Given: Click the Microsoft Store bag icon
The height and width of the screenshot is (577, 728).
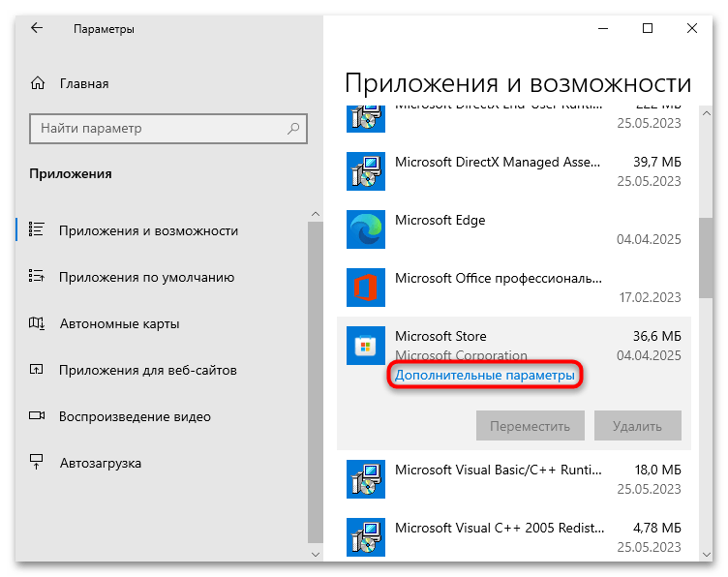Looking at the screenshot, I should 366,346.
